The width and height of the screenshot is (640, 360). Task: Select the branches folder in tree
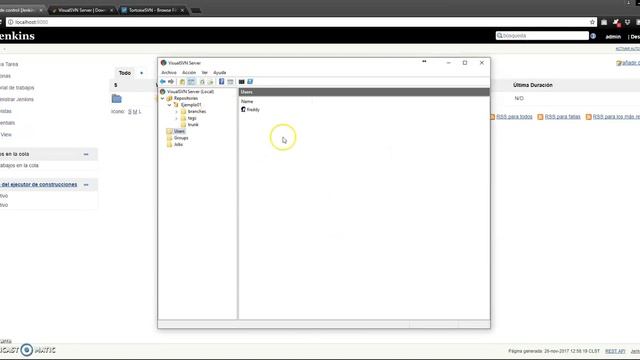[x=197, y=111]
